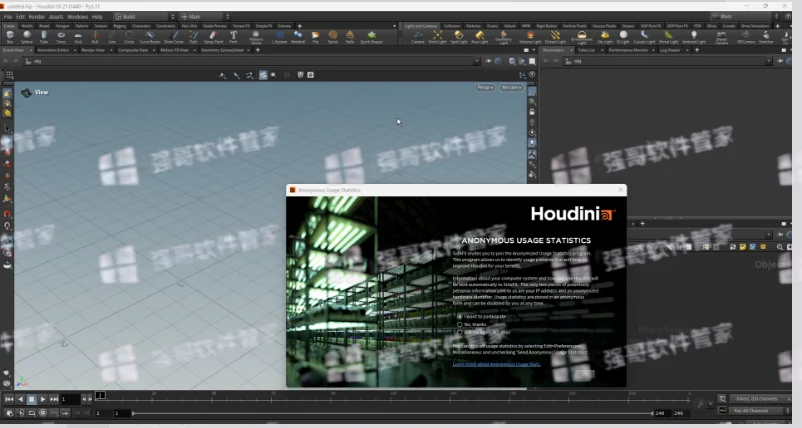Screen dimensions: 802x428
Task: Open the Oceans shelf tab
Action: [x=628, y=26]
